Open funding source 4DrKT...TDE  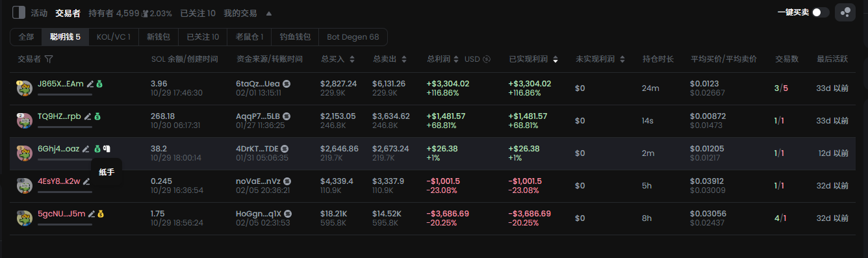(257, 149)
